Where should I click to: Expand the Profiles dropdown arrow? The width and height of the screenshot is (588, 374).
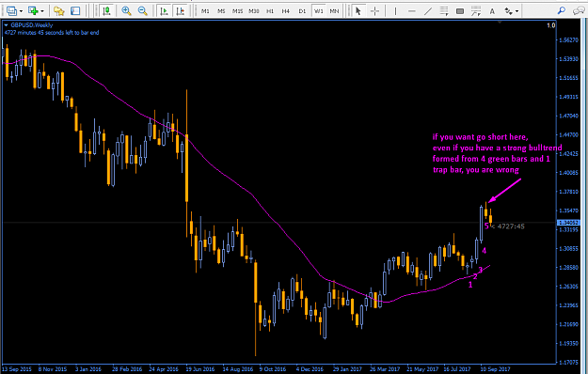pyautogui.click(x=21, y=11)
